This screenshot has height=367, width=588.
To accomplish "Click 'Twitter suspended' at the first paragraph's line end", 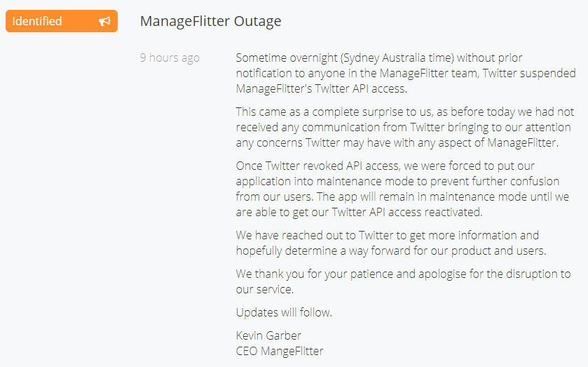I will coord(529,73).
